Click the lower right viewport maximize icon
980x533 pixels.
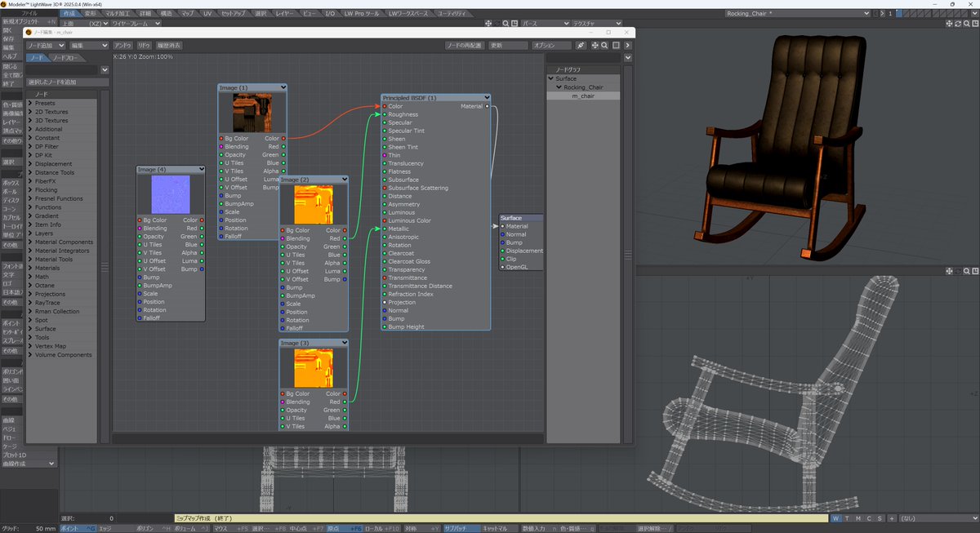[974, 270]
